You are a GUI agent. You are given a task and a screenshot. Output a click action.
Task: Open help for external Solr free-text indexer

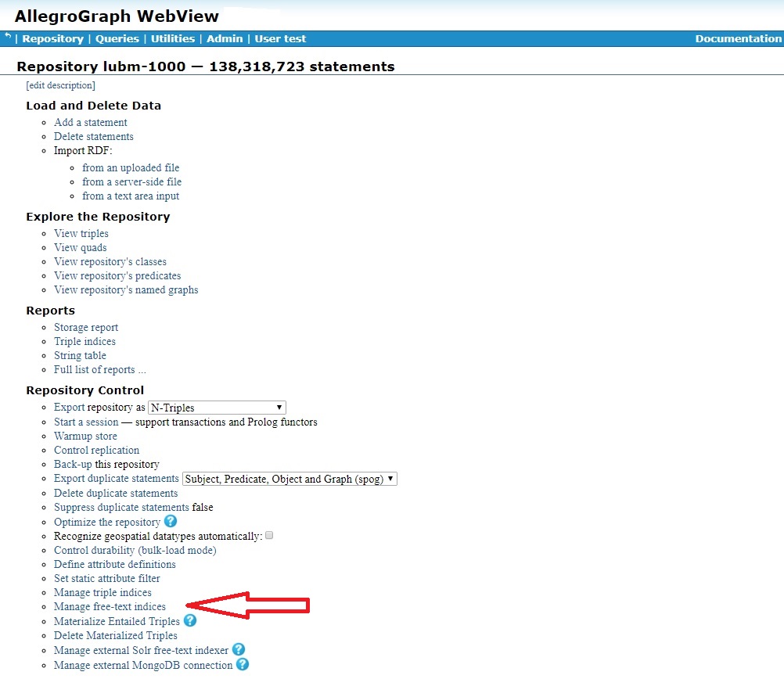(238, 649)
